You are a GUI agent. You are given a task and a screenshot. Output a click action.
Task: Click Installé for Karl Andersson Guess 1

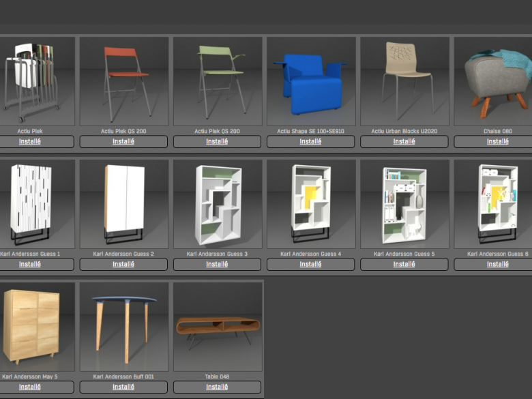37,265
